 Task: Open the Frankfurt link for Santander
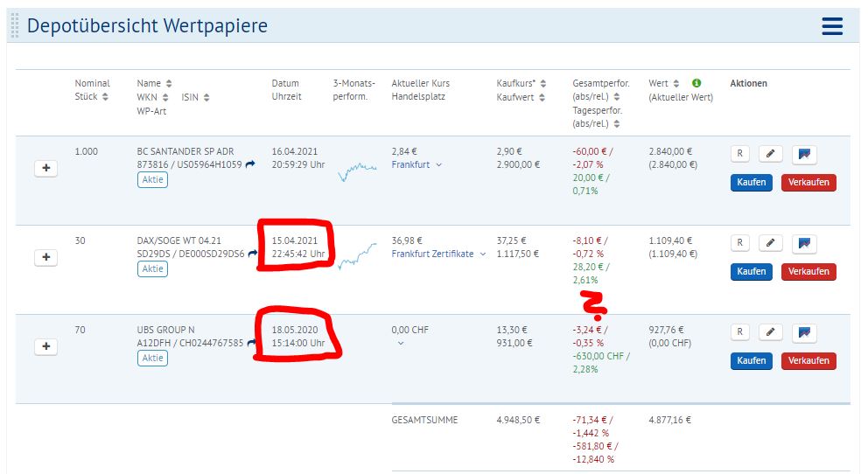pos(410,164)
